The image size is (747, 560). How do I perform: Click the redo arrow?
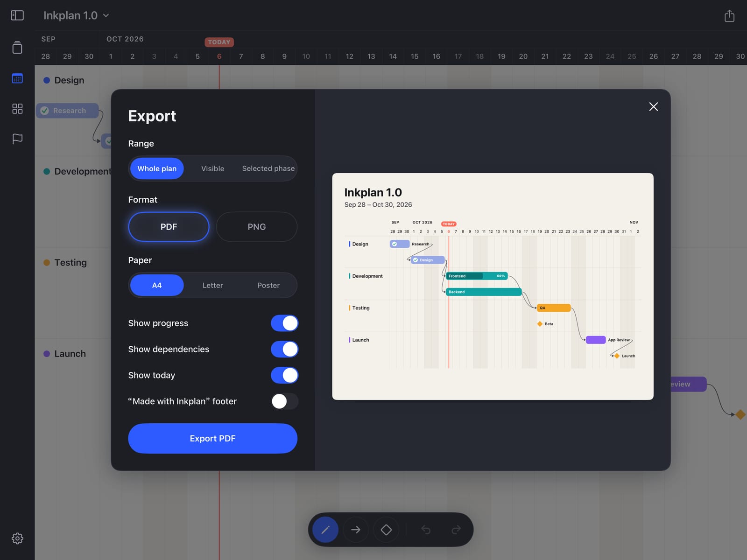click(x=456, y=530)
